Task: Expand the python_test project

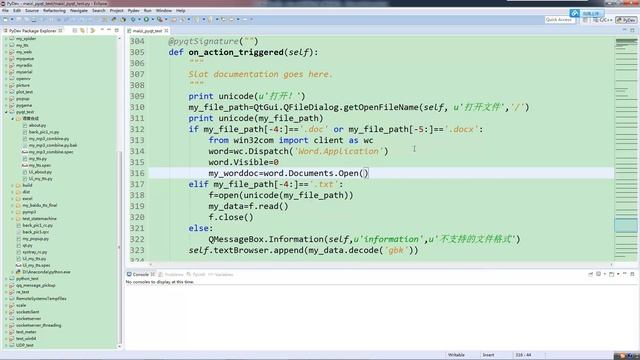Action: click(6, 279)
